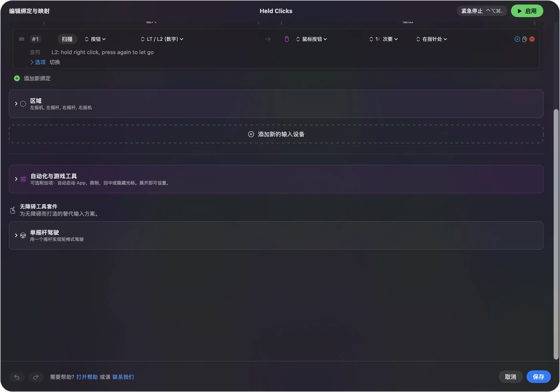Open the 打开帮助 help link
This screenshot has height=392, width=560.
point(87,377)
